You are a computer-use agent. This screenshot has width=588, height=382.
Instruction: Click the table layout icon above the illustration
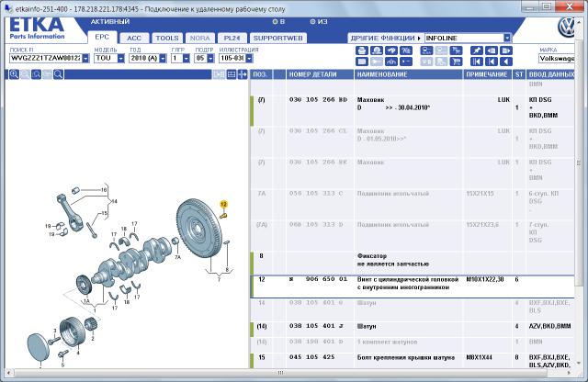click(x=232, y=74)
